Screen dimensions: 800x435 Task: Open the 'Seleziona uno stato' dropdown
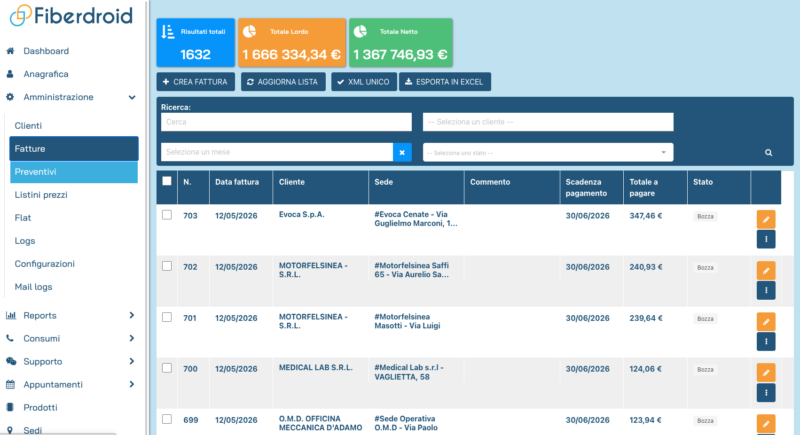548,152
